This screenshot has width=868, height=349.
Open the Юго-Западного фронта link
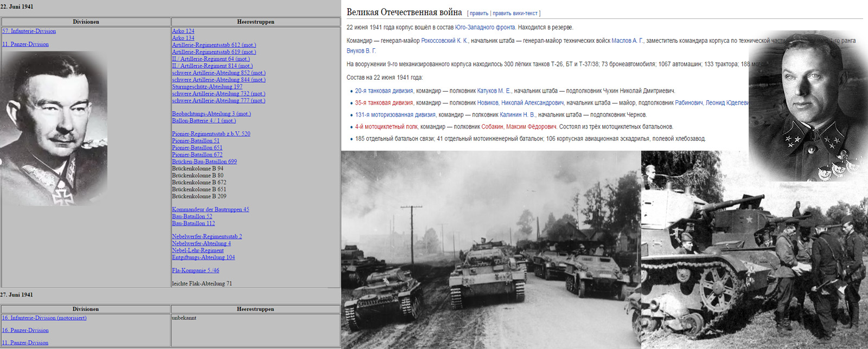[x=485, y=27]
